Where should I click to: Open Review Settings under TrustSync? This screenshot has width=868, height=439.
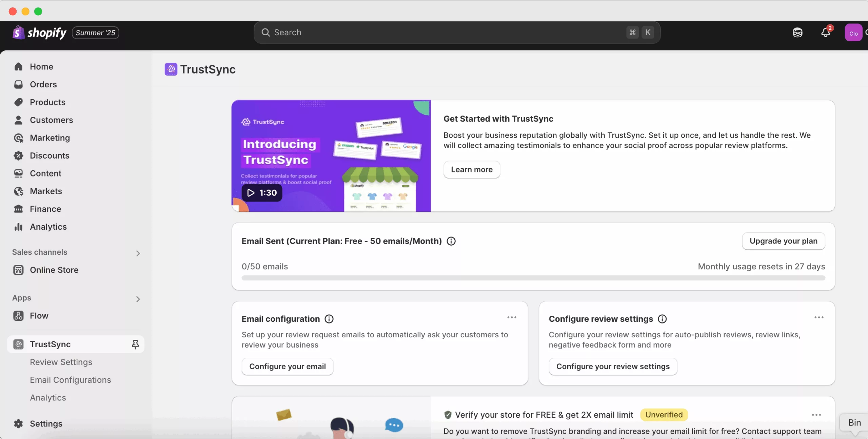tap(61, 362)
